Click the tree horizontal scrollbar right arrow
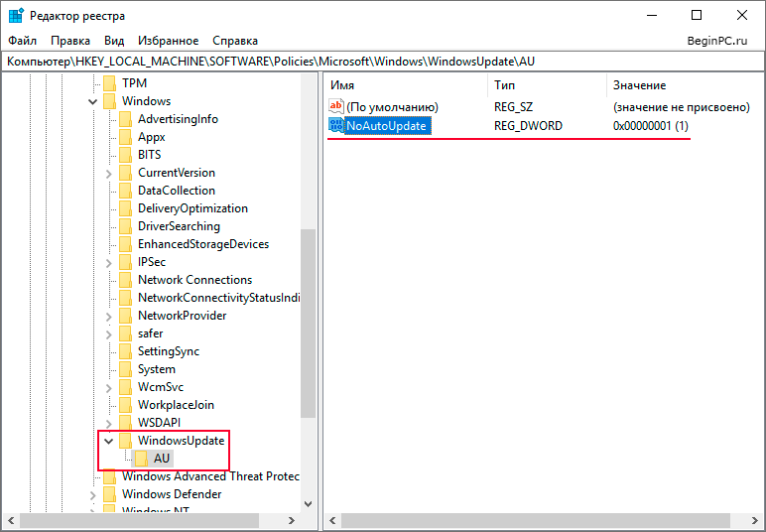 click(x=292, y=520)
